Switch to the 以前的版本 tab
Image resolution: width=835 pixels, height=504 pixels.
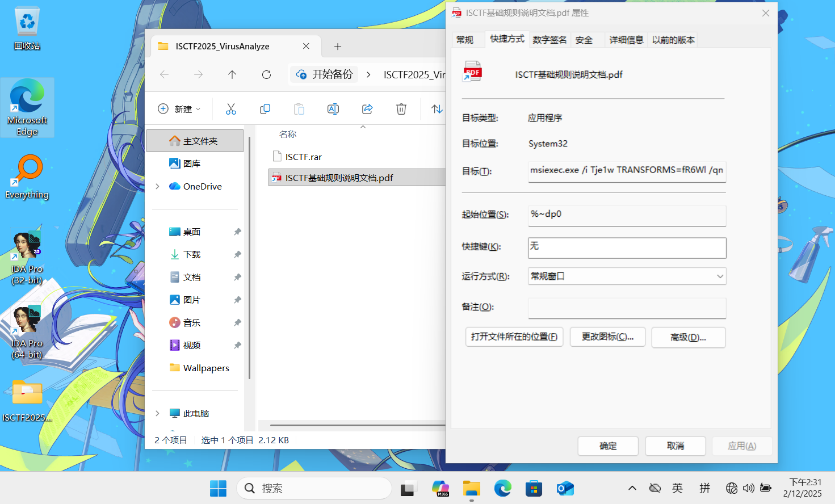click(x=673, y=40)
